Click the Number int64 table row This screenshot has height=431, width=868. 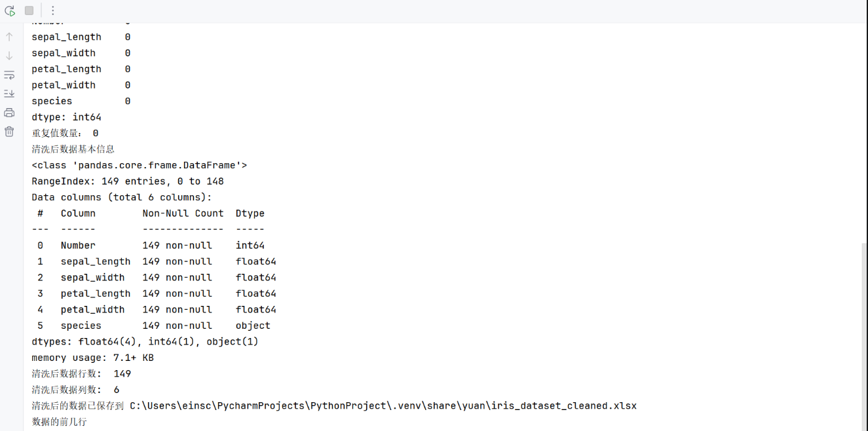coord(151,246)
